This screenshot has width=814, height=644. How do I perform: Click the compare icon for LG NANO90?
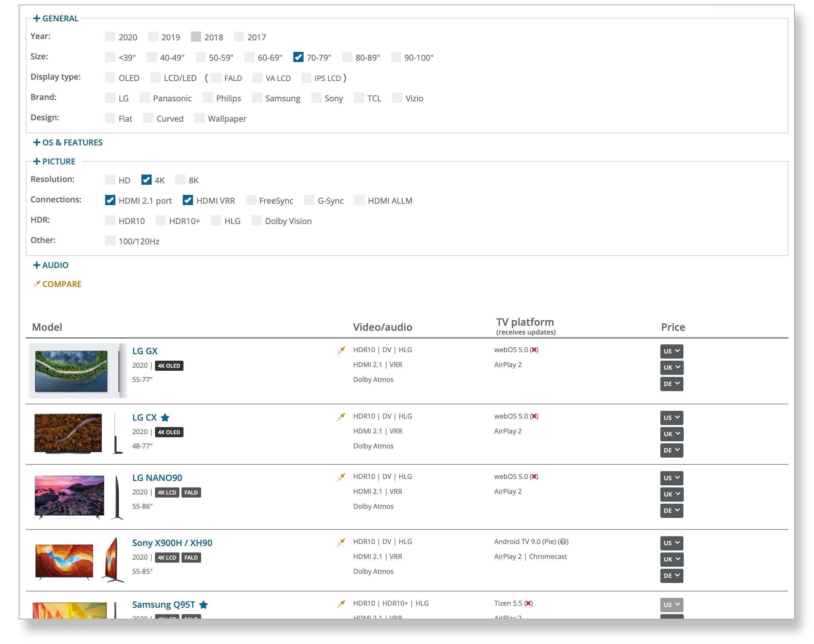pos(341,477)
